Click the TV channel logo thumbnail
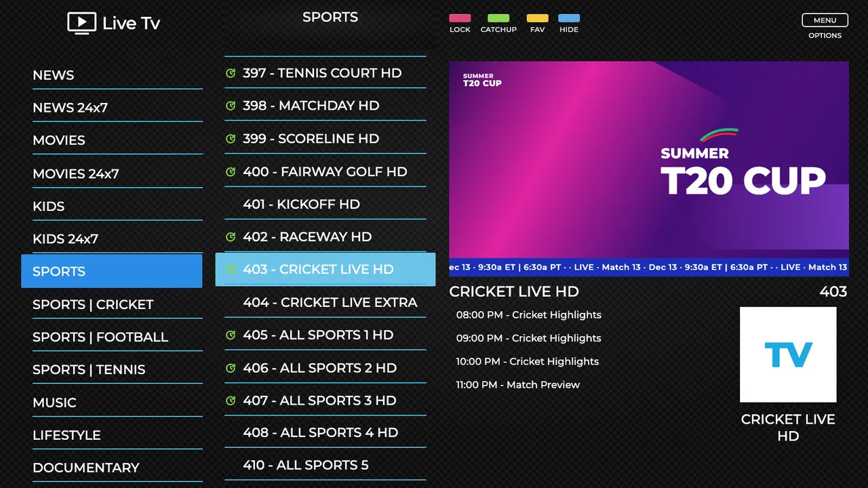The image size is (868, 488). 788,354
